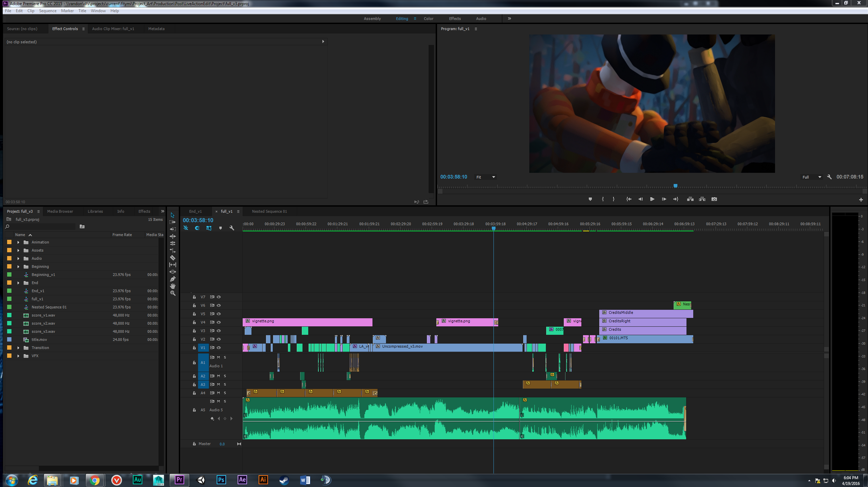Step forward one frame in Program monitor
Screen dimensions: 868x487
(664, 199)
